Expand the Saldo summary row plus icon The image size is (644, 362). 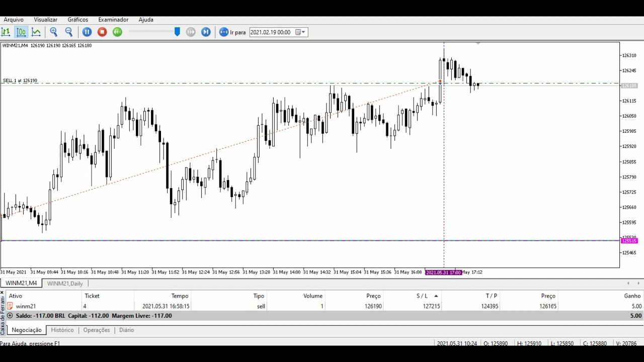click(x=10, y=316)
